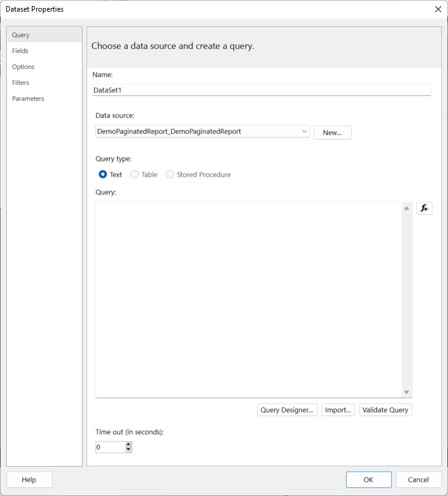Viewport: 448px width, 496px height.
Task: Open the expression editor fx button
Action: pyautogui.click(x=424, y=208)
